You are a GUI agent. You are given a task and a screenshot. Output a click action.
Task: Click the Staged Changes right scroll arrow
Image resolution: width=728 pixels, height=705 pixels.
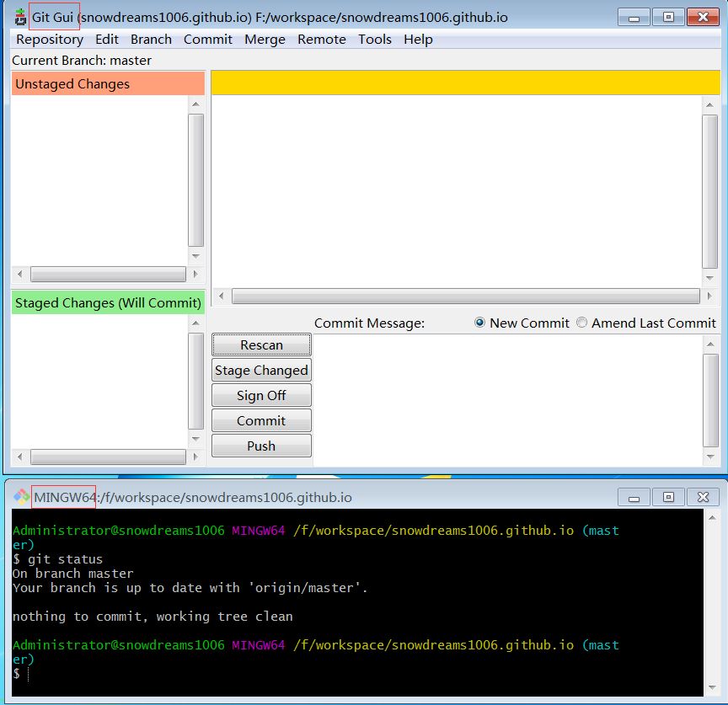(x=195, y=457)
